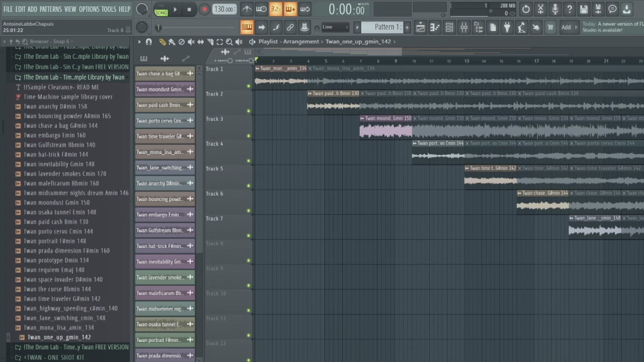Mute Track 7 with its green dot
The height and width of the screenshot is (362, 644).
pyautogui.click(x=249, y=236)
